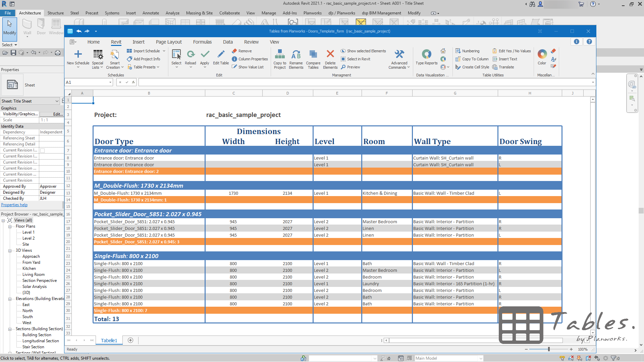Create a New Schedule

[x=78, y=58]
